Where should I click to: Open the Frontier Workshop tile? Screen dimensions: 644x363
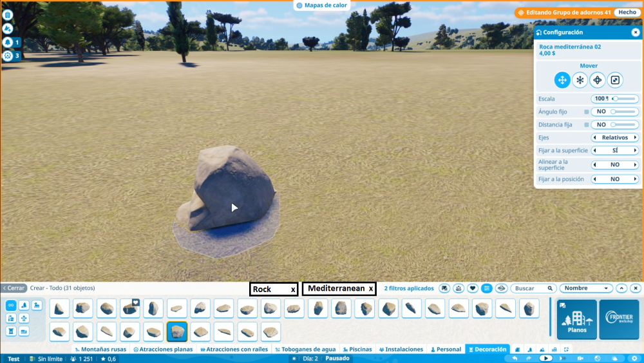[x=619, y=319]
